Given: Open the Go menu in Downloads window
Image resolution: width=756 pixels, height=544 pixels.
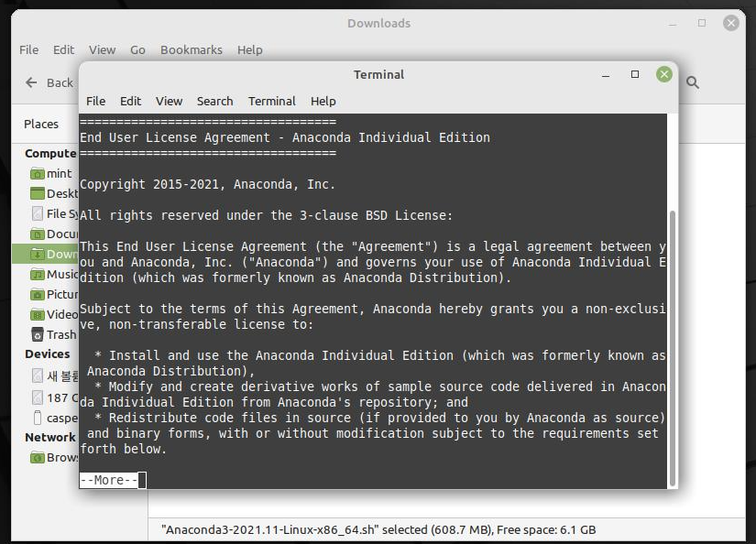Looking at the screenshot, I should point(137,50).
